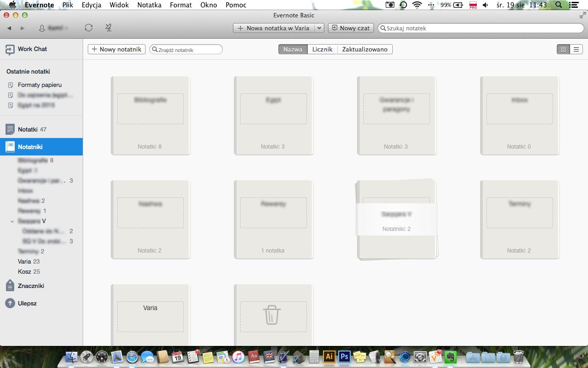This screenshot has width=588, height=368.
Task: Select Kosz 25 in sidebar list
Action: click(29, 271)
